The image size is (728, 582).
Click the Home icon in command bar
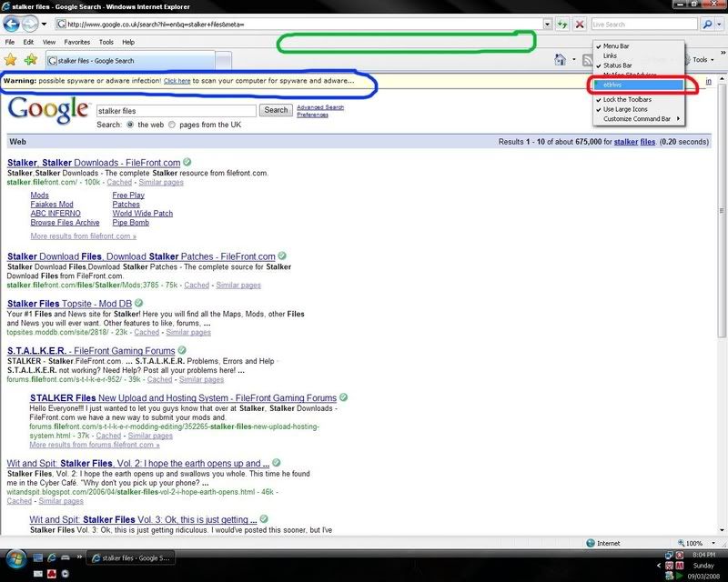[x=561, y=60]
